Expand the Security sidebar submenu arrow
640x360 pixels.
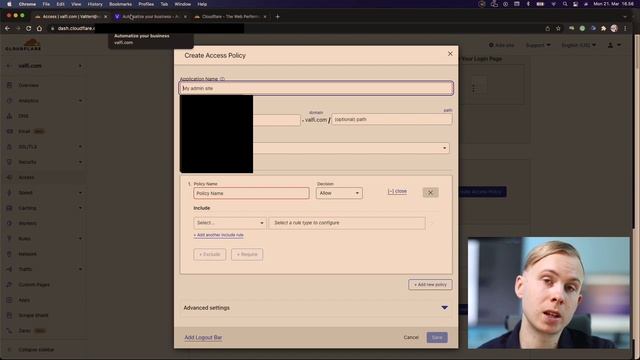click(x=80, y=162)
